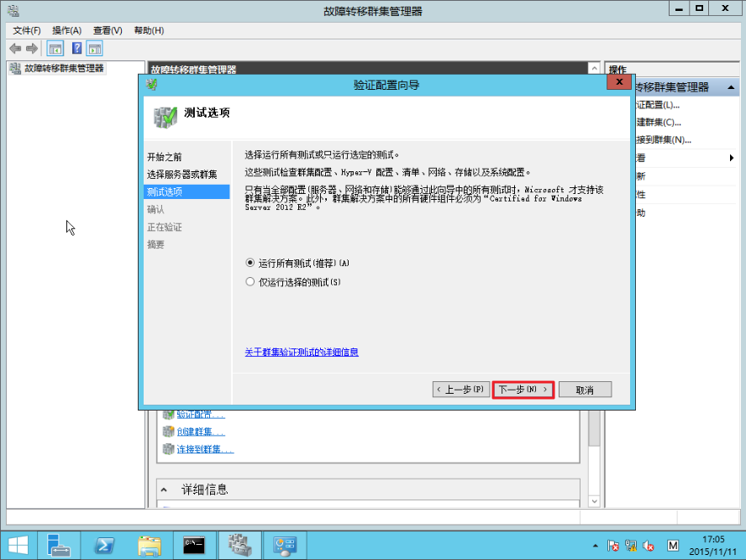746x560 pixels.
Task: Click the Back arrow toolbar icon
Action: pos(15,49)
